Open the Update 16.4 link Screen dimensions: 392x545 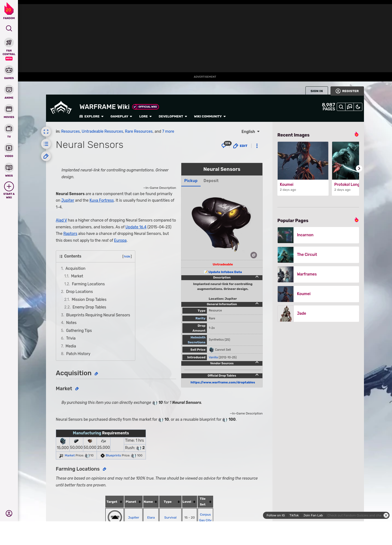point(136,227)
